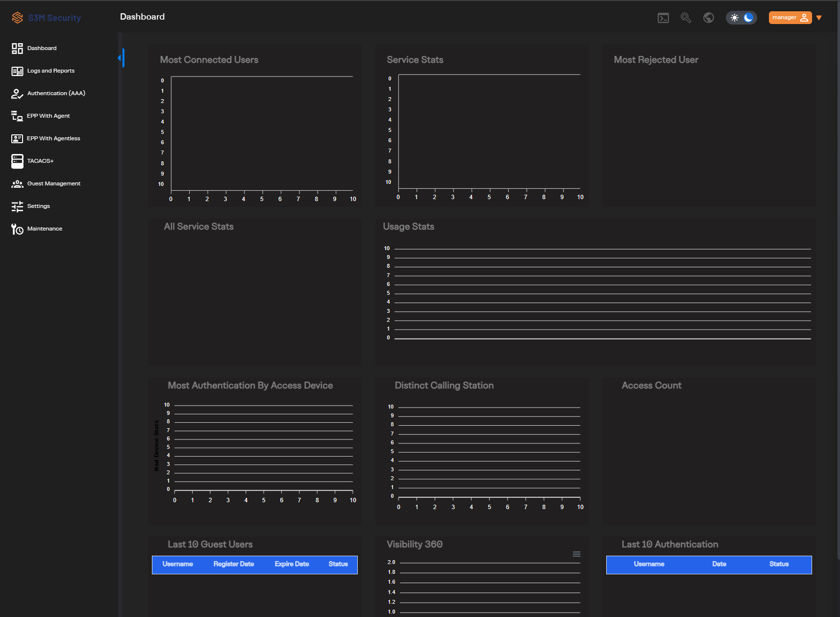Screen dimensions: 840x617
Task: Open EPP With Agent menu item
Action: pos(49,116)
